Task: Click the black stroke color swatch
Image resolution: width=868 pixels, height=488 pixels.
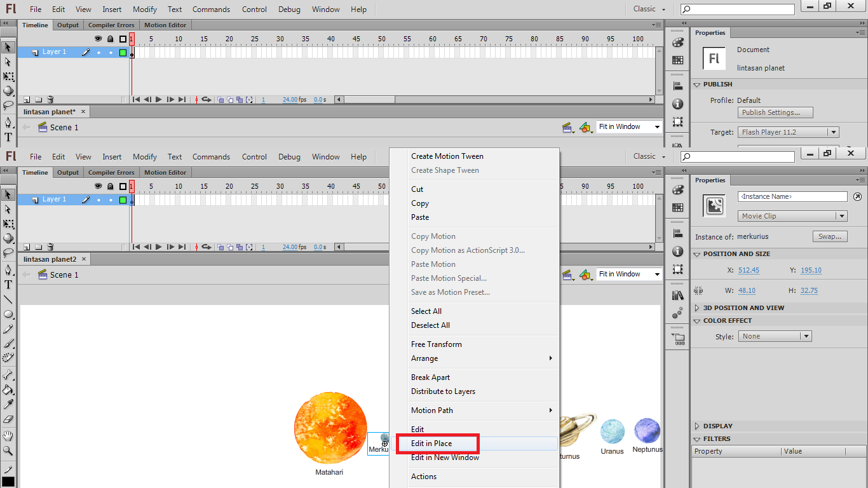Action: [x=8, y=482]
